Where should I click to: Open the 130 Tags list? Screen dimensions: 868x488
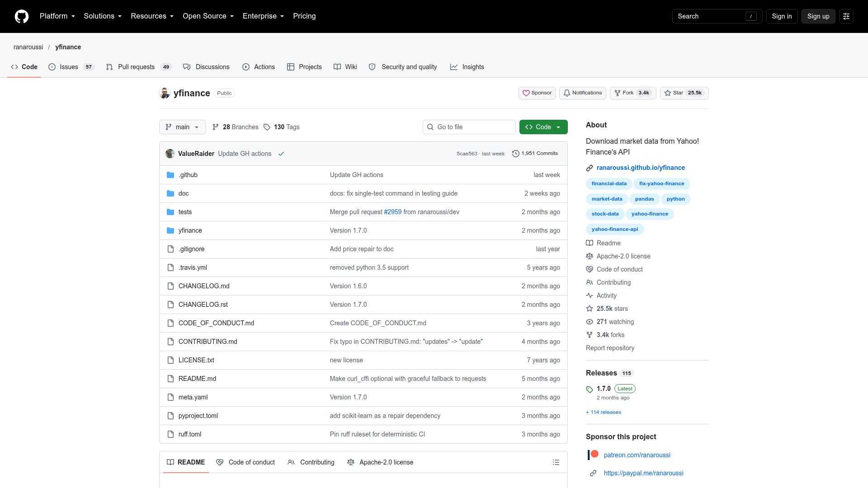click(282, 127)
